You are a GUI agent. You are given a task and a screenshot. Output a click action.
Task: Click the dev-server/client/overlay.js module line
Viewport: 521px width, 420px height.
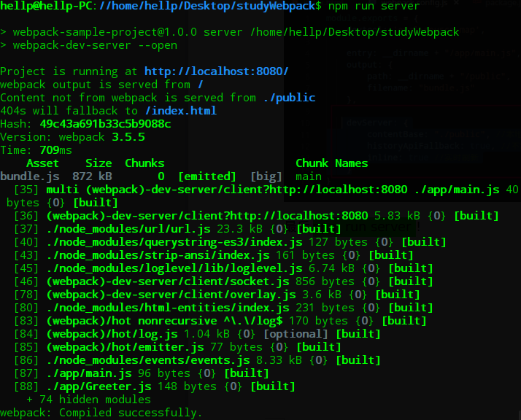(x=217, y=295)
